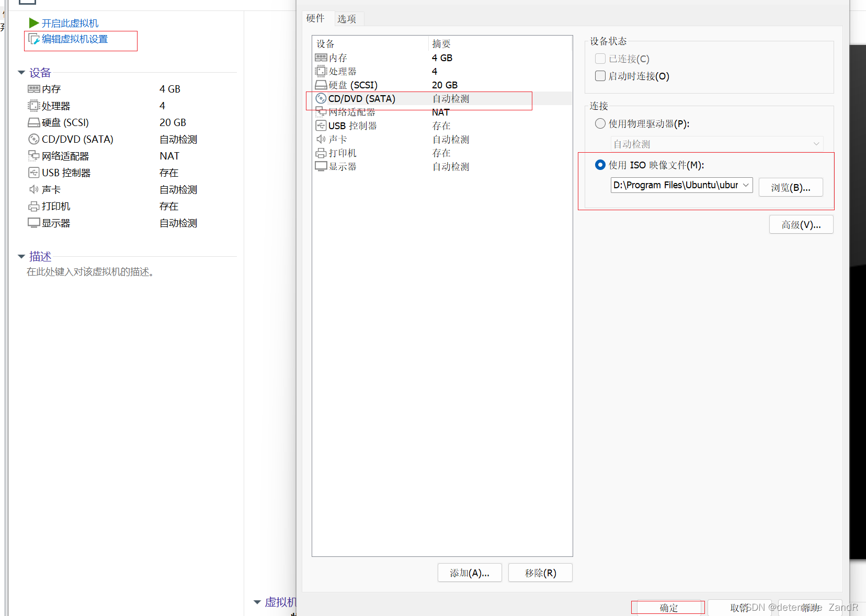Click display icon in settings dialog list

(x=321, y=166)
